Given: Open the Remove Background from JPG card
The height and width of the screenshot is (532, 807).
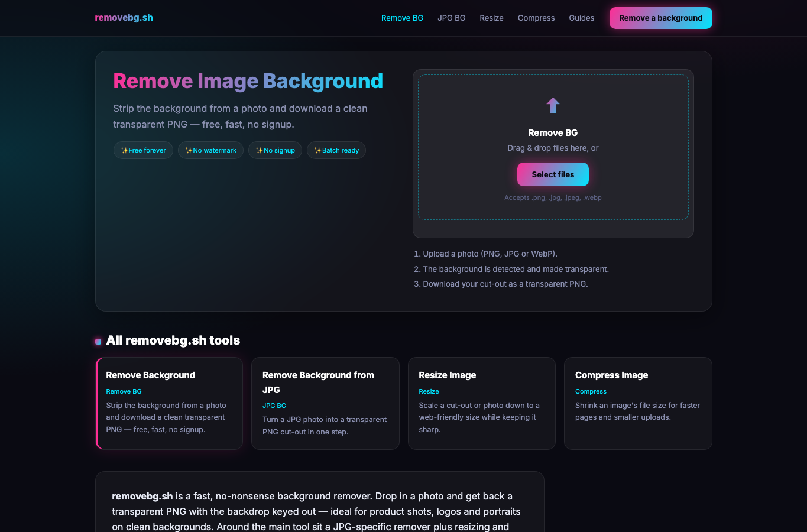Looking at the screenshot, I should (x=325, y=403).
